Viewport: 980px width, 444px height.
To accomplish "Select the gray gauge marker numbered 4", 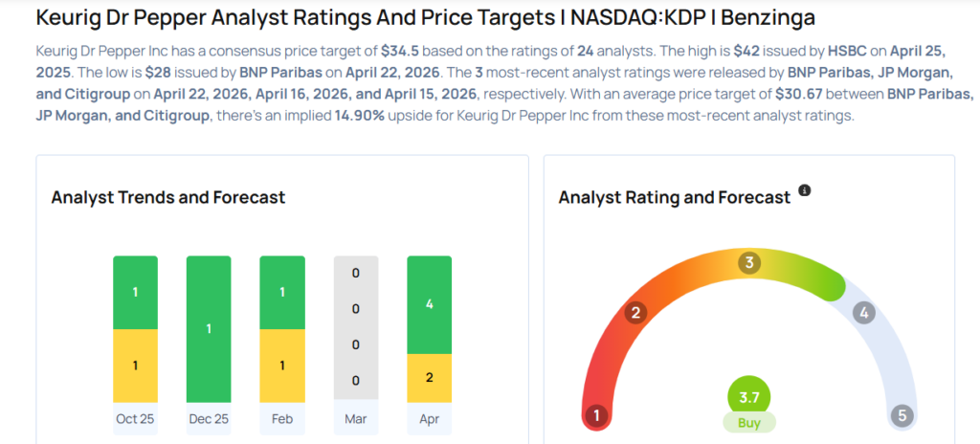I will click(x=864, y=312).
